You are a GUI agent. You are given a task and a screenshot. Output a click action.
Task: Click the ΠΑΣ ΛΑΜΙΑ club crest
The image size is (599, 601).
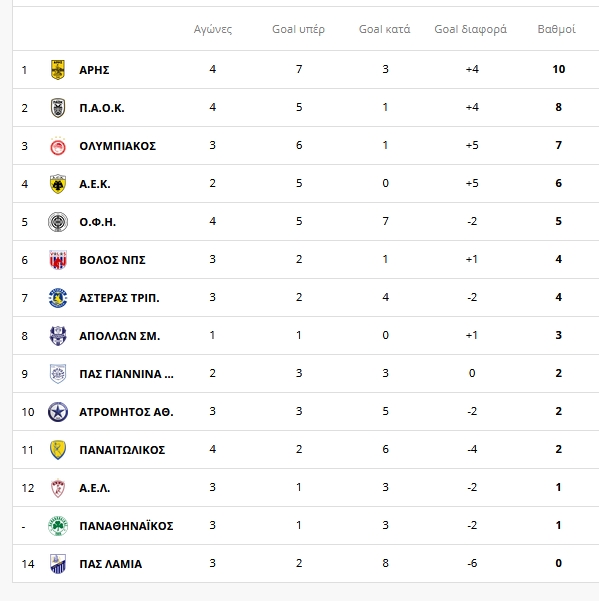click(58, 564)
